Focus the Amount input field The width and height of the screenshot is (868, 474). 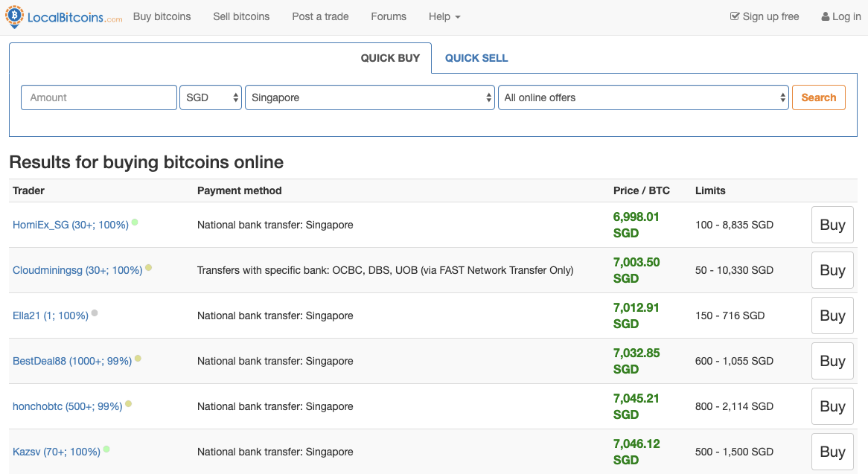coord(99,97)
